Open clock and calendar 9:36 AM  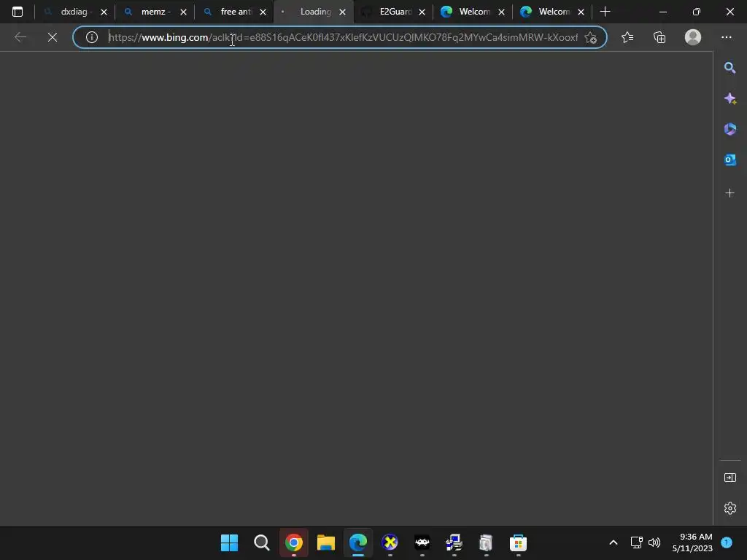pos(692,542)
